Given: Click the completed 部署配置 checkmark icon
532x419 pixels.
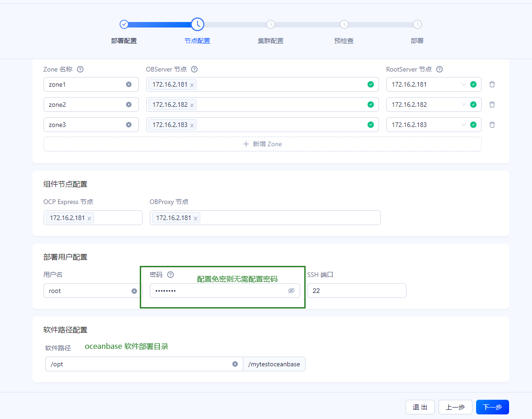Looking at the screenshot, I should click(x=124, y=24).
